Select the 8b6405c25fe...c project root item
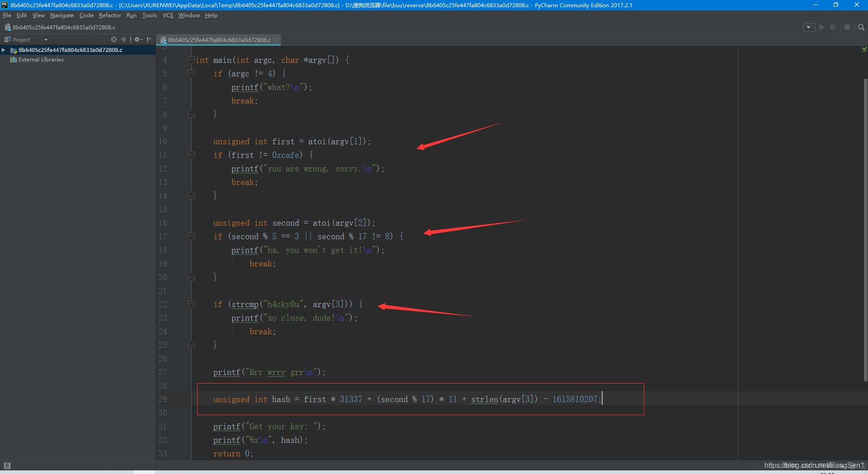868x474 pixels. pos(70,50)
